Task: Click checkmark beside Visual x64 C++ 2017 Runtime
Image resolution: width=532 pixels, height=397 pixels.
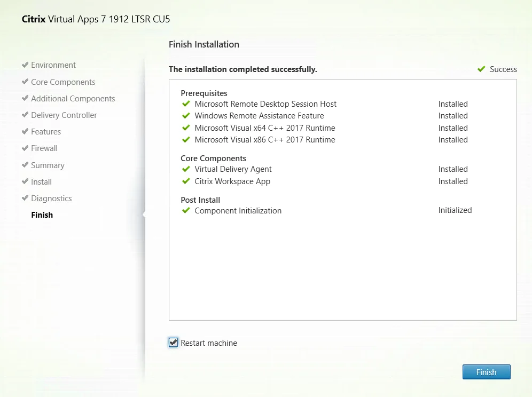Action: click(186, 128)
